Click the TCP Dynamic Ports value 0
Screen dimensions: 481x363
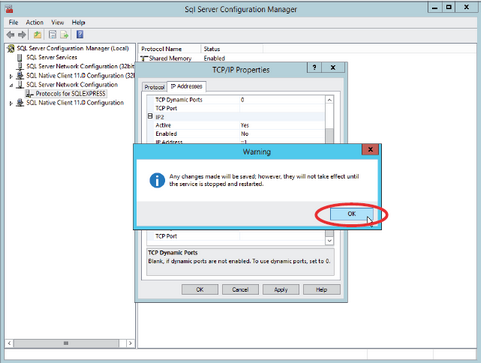point(282,100)
